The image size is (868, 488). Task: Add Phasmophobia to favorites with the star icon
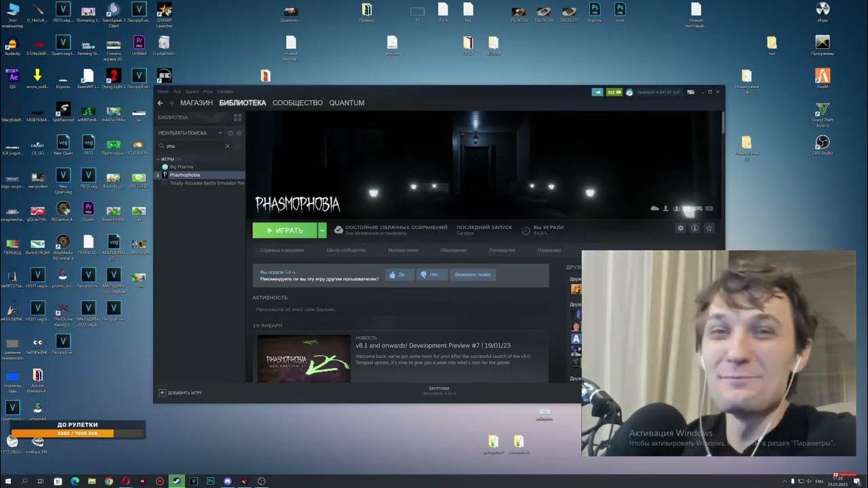pos(709,228)
